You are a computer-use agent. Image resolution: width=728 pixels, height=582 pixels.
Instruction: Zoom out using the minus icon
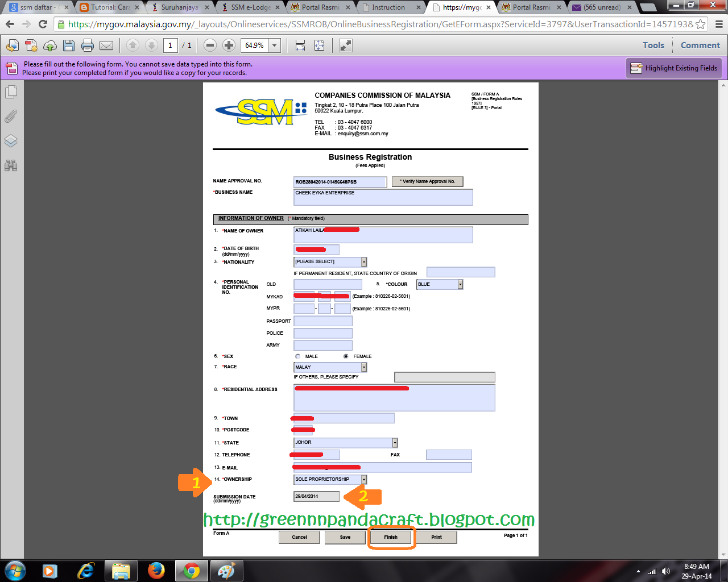pos(210,45)
